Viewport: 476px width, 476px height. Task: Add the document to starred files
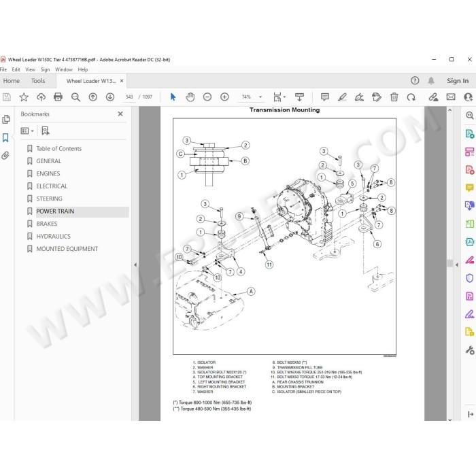24,97
